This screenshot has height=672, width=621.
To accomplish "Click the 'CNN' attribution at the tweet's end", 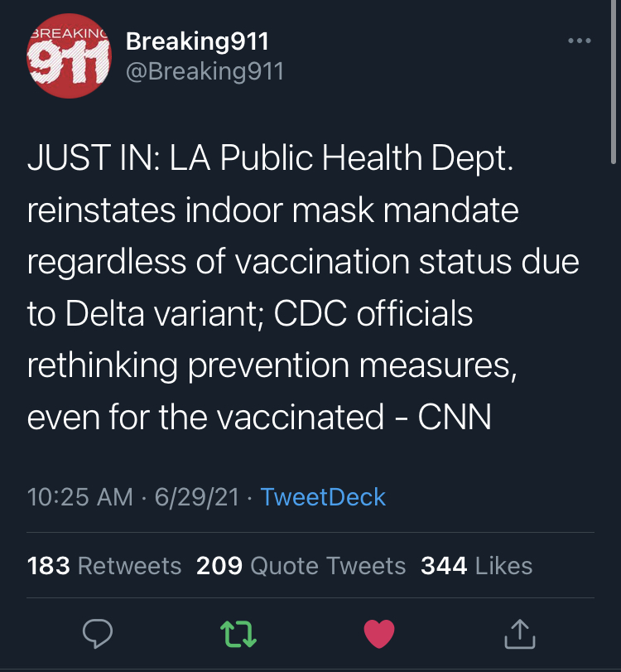I will point(455,417).
